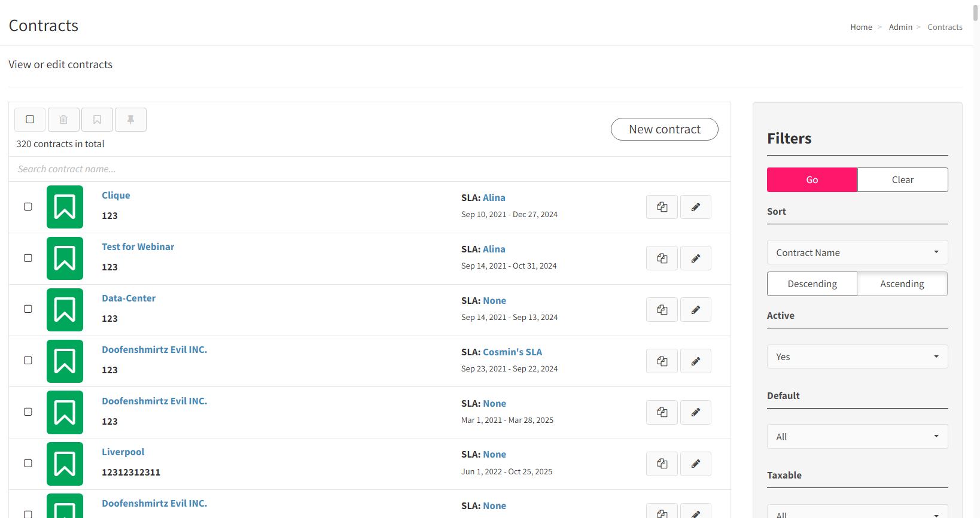This screenshot has height=518, width=980.
Task: Click the Search contract name field
Action: point(370,169)
